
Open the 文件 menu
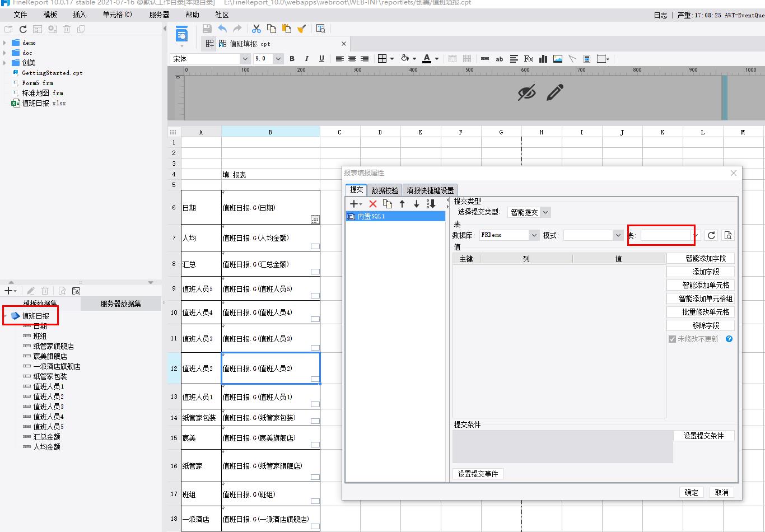pyautogui.click(x=20, y=15)
